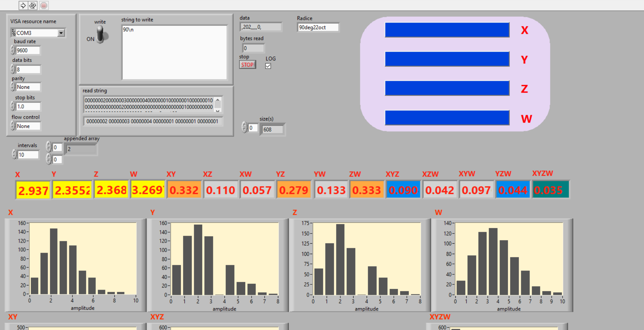Image resolution: width=644 pixels, height=330 pixels.
Task: Click the size(s) array index stepper
Action: click(244, 127)
